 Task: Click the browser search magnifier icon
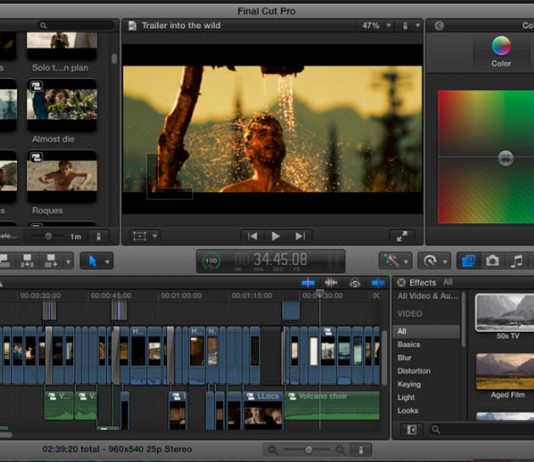pos(43,26)
